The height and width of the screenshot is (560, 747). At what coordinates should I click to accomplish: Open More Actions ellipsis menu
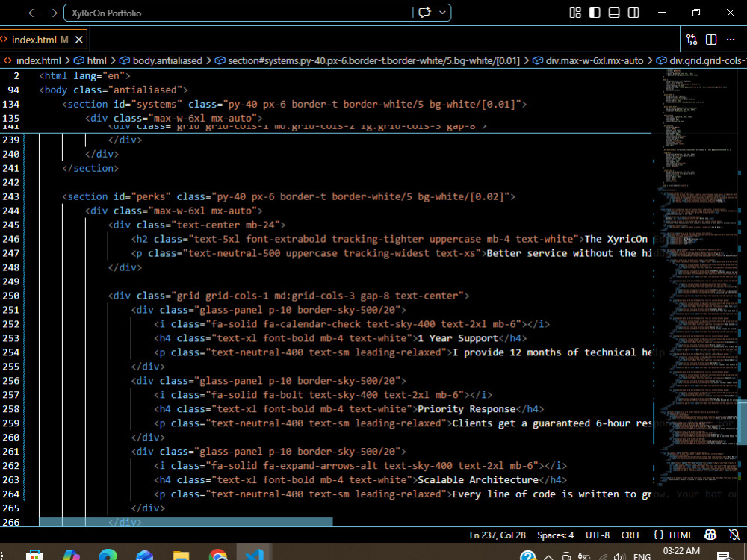pos(731,40)
